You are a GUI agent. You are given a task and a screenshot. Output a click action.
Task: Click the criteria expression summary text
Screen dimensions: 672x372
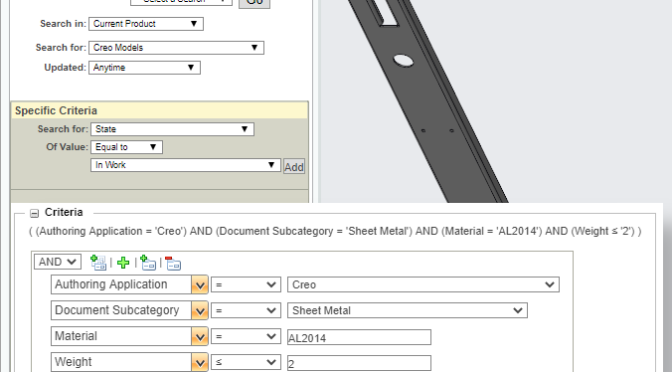(335, 231)
